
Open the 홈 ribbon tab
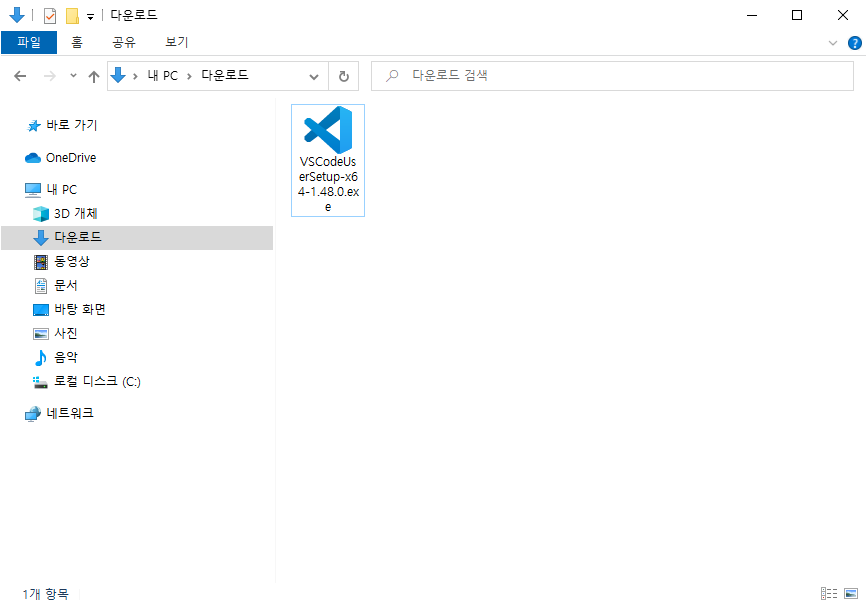pyautogui.click(x=77, y=42)
